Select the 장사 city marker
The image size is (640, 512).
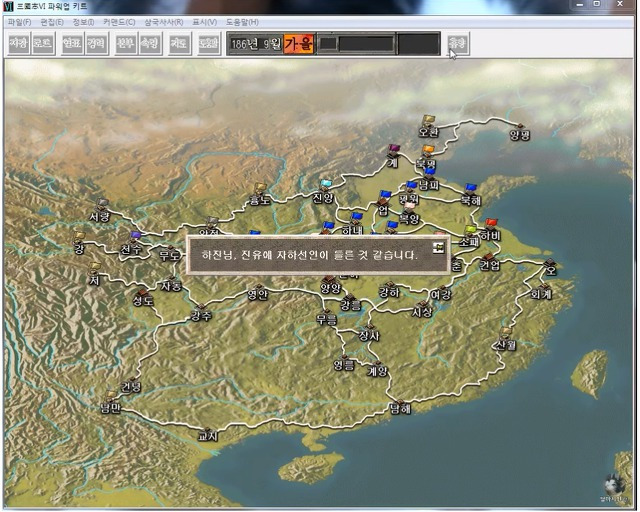pyautogui.click(x=369, y=333)
